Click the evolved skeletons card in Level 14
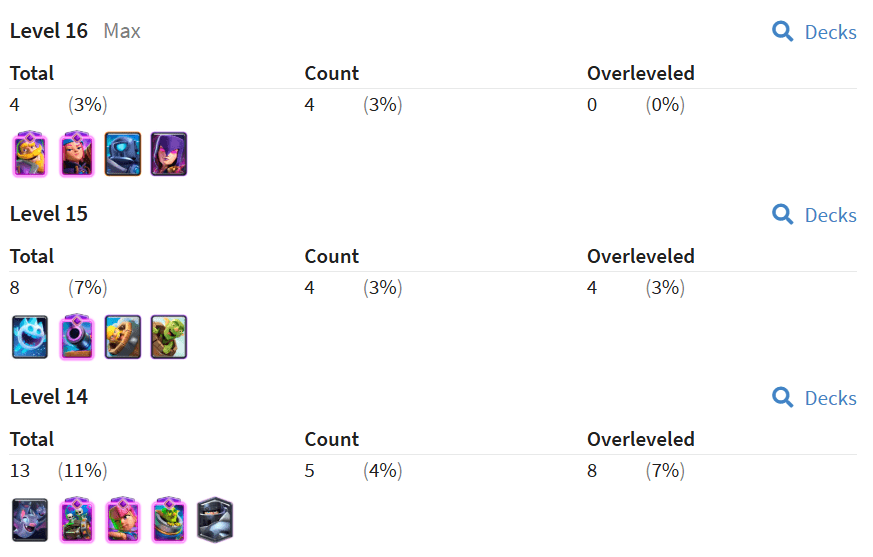Viewport: 873px width, 557px height. [76, 520]
